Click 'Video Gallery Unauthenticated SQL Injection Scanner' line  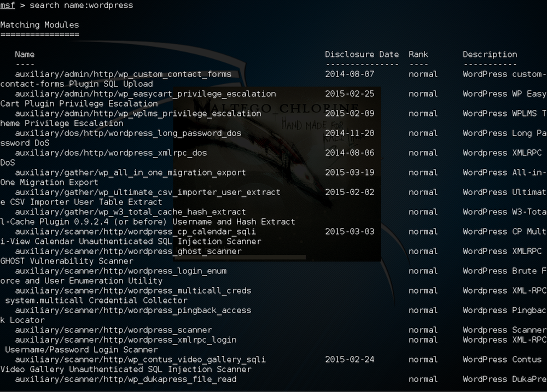tap(126, 370)
